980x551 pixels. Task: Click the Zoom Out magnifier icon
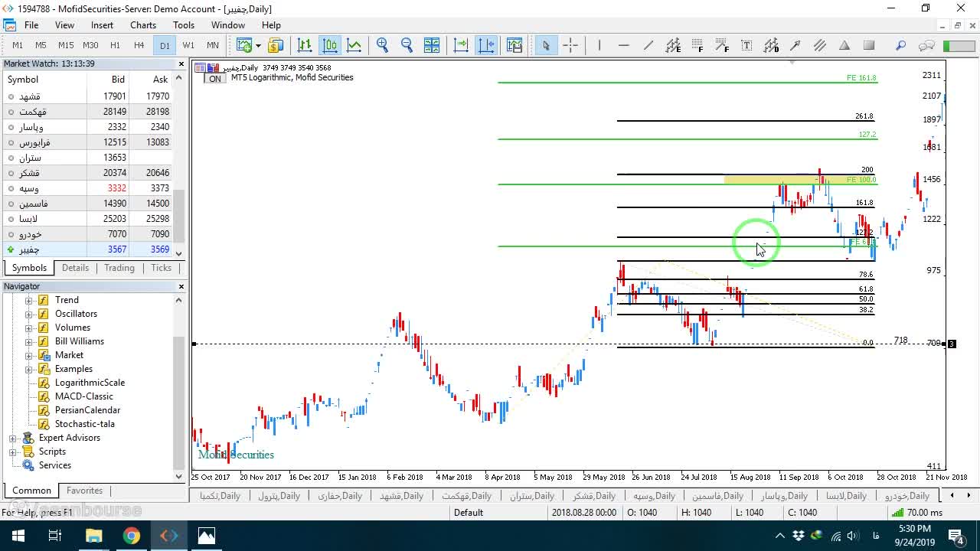tap(407, 45)
